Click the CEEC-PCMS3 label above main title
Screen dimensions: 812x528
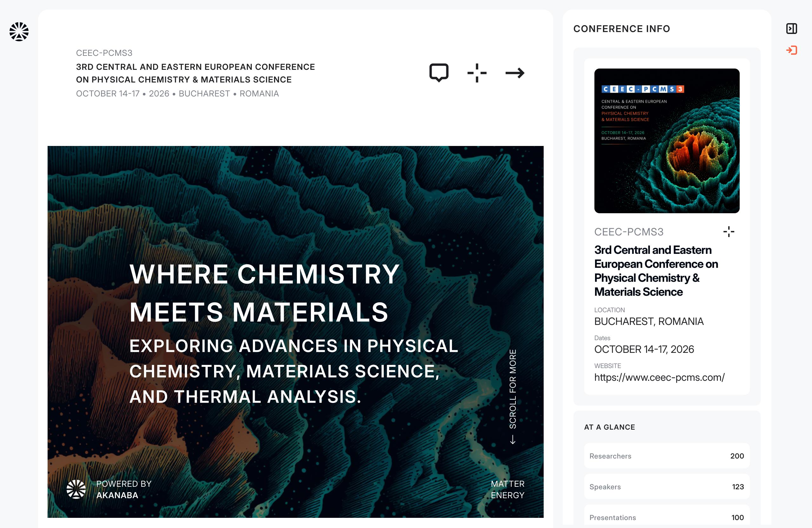104,53
